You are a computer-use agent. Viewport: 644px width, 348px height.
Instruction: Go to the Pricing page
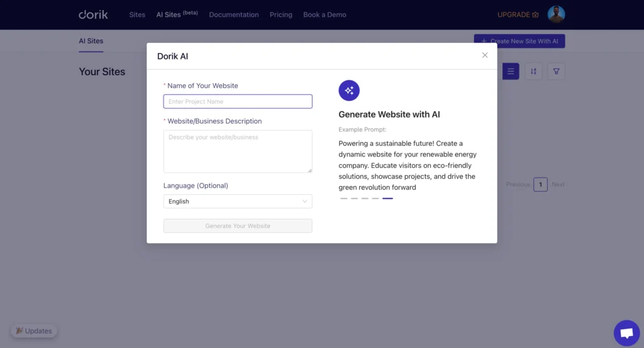(x=281, y=15)
